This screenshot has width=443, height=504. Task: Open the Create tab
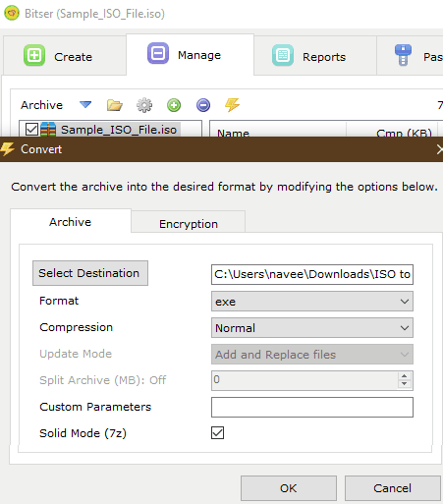(65, 56)
